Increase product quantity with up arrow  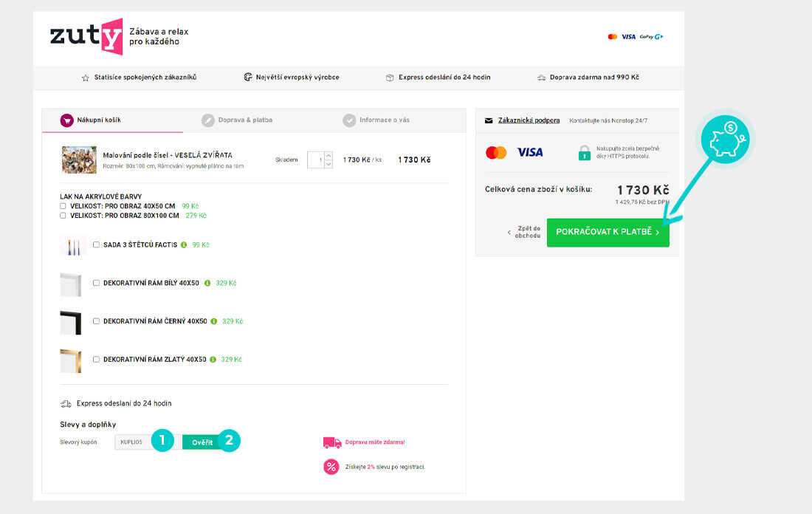coord(328,156)
